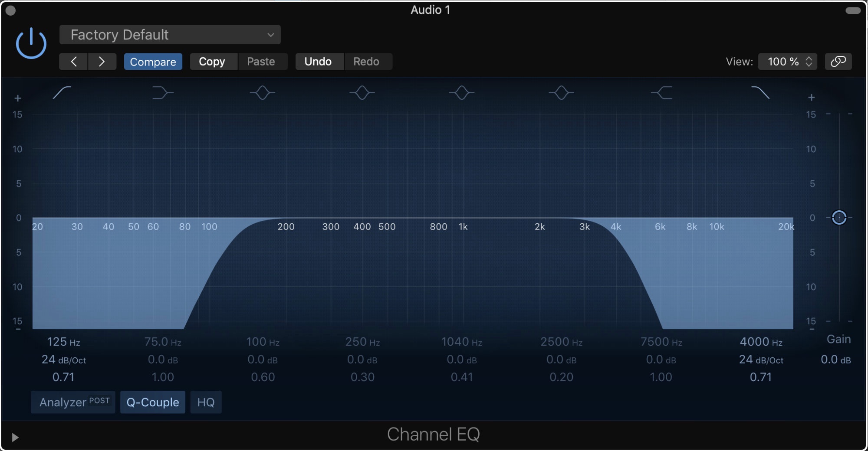This screenshot has width=868, height=451.
Task: Expand the disclosure triangle at bottom left
Action: click(15, 437)
